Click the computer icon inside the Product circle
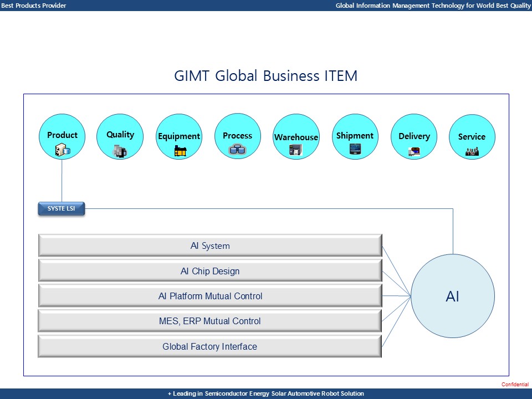 (x=62, y=149)
